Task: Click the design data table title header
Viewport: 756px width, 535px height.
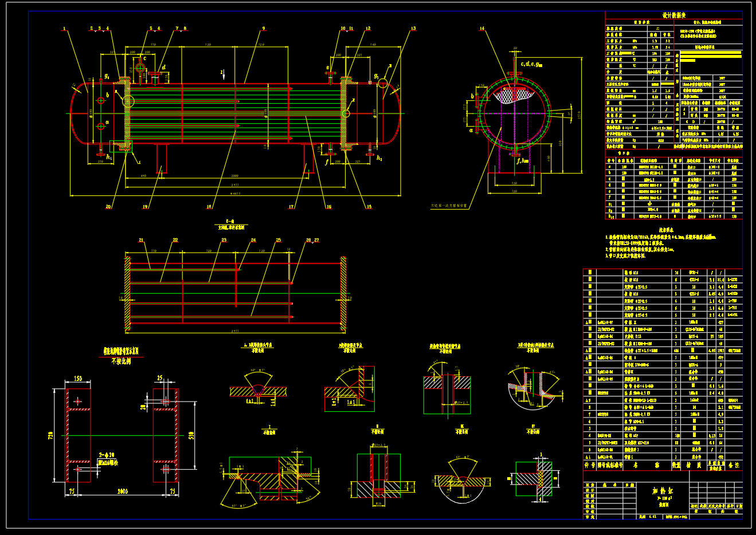Action: (673, 15)
